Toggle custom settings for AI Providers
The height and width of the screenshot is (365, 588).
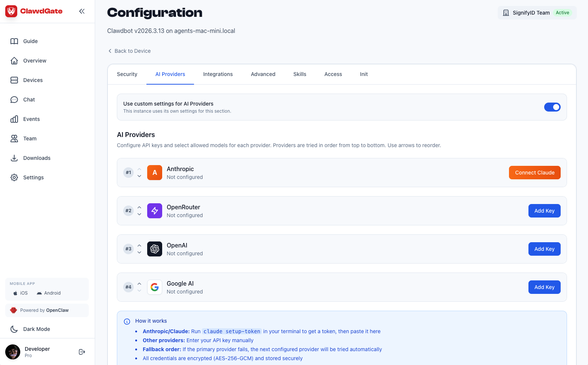point(552,107)
